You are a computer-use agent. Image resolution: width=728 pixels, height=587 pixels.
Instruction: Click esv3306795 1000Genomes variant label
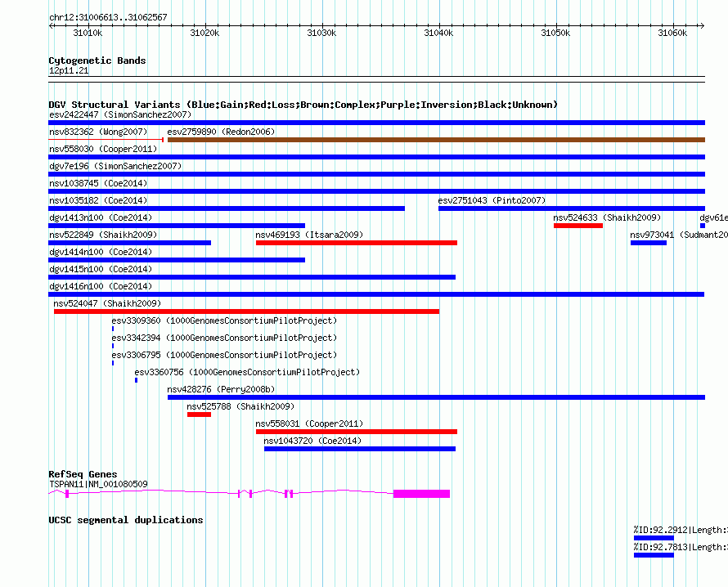[224, 355]
